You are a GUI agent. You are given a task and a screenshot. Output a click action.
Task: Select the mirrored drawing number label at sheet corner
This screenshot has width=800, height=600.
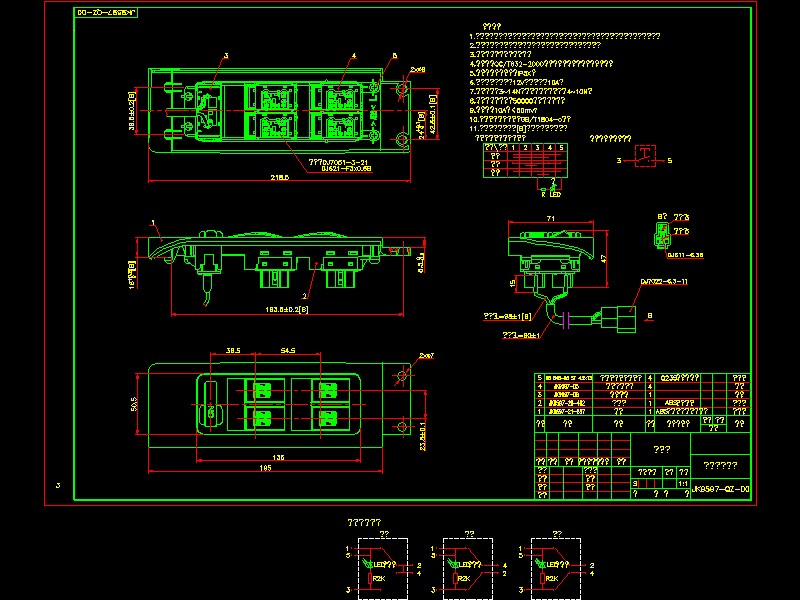click(106, 13)
